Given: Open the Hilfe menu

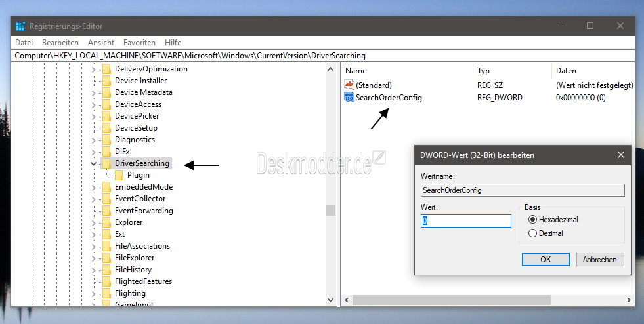Looking at the screenshot, I should coord(173,42).
